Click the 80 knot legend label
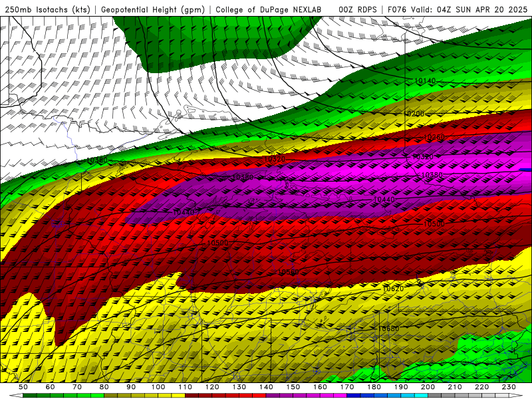Screen dimensions: 532x399 [x=104, y=387]
